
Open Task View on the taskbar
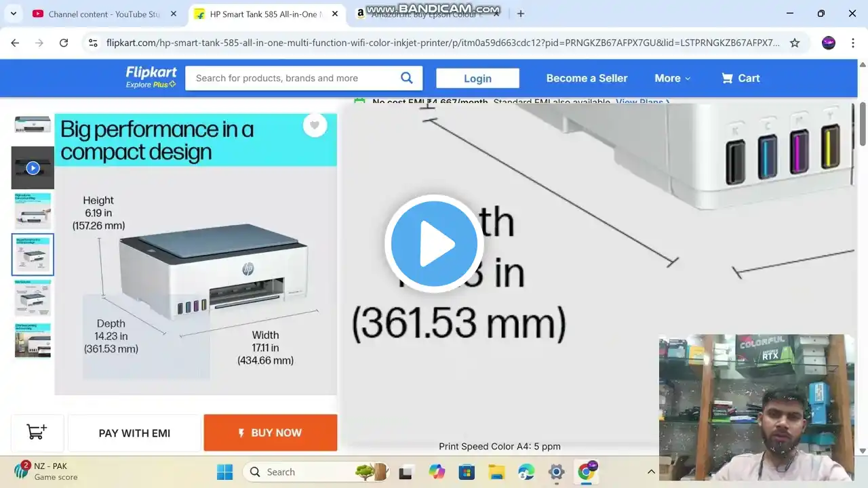(x=406, y=472)
